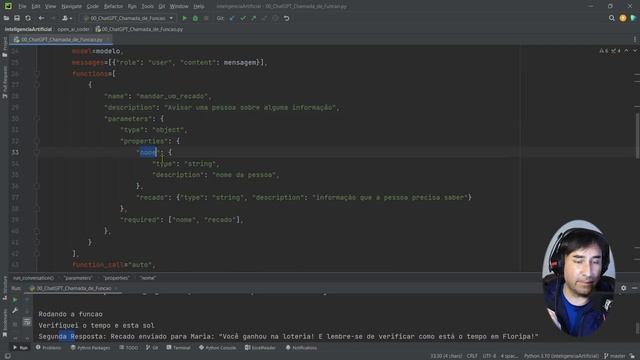
Task: Click "nome" in editor breadcrumbs
Action: coord(148,278)
